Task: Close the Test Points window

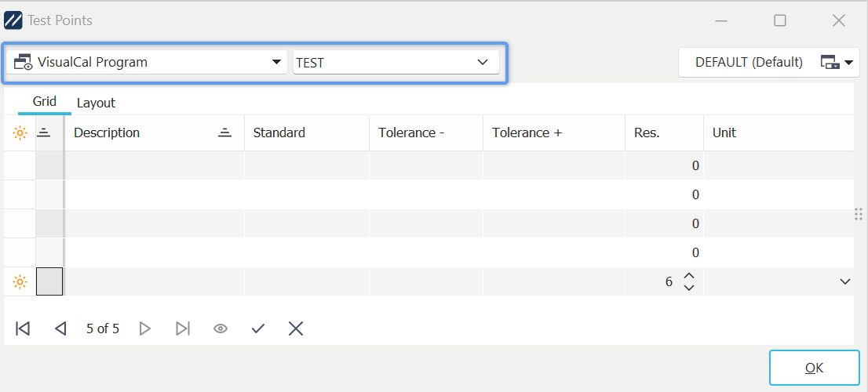Action: pyautogui.click(x=839, y=20)
